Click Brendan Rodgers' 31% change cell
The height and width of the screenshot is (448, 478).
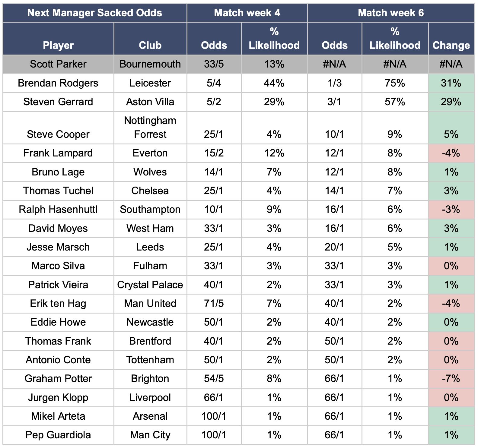coord(451,83)
